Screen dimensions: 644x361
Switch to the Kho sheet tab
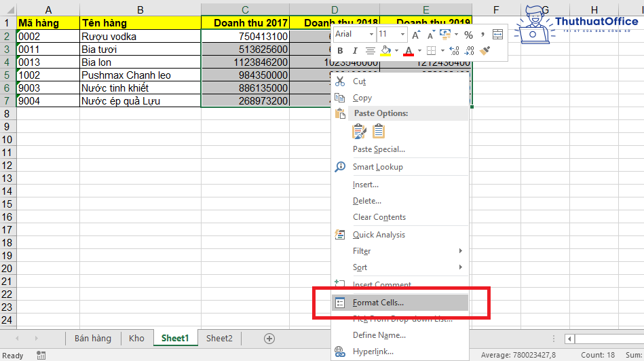pos(136,339)
